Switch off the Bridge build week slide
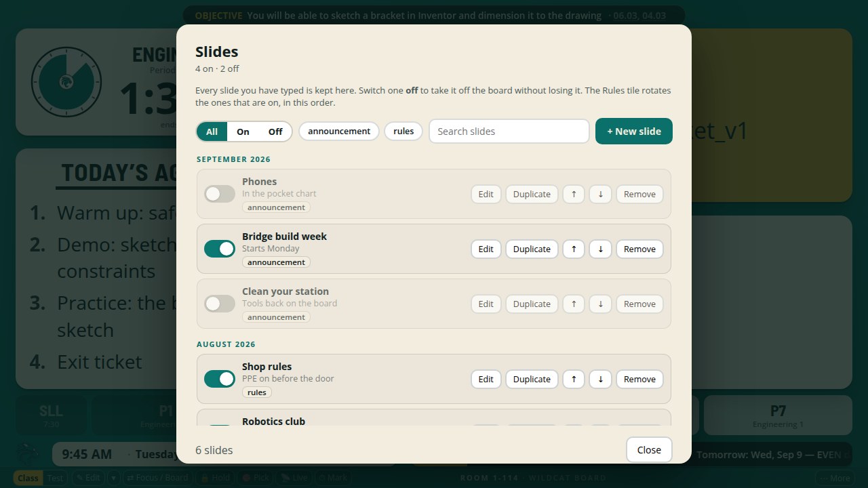Screen dimensions: 868x488 [220, 249]
